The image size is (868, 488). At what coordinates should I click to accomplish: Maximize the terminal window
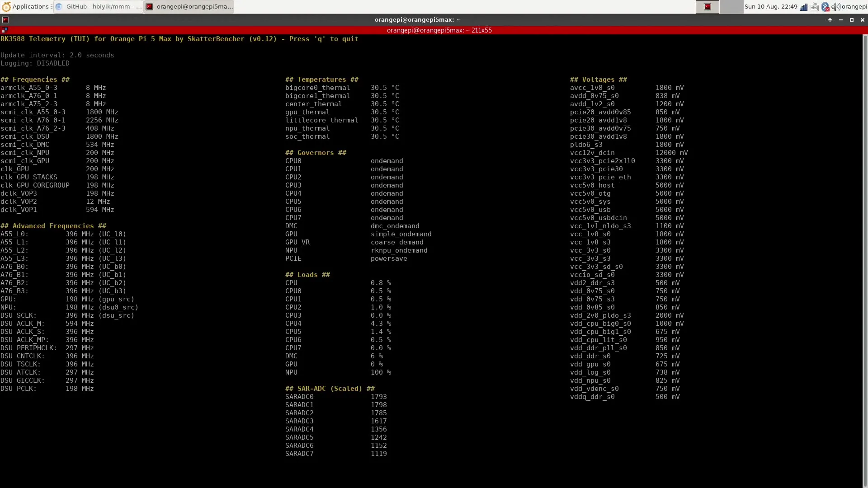[852, 20]
